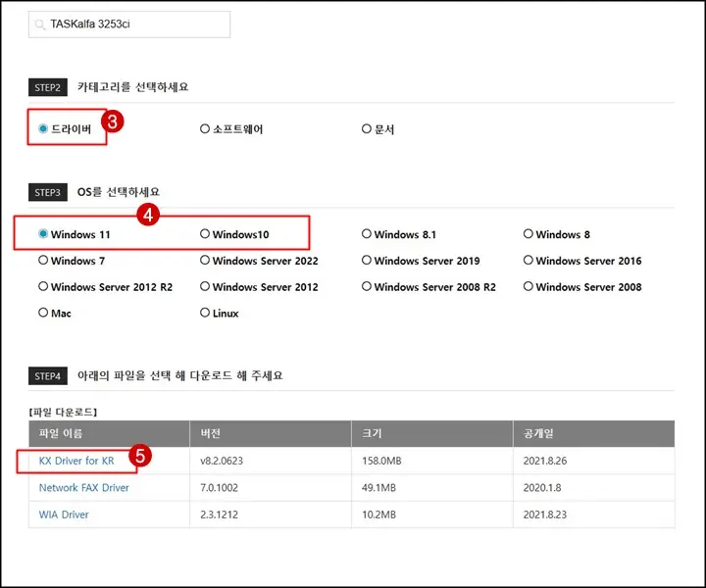Viewport: 706px width, 588px height.
Task: Choose Windows 11 as the OS
Action: click(x=43, y=234)
